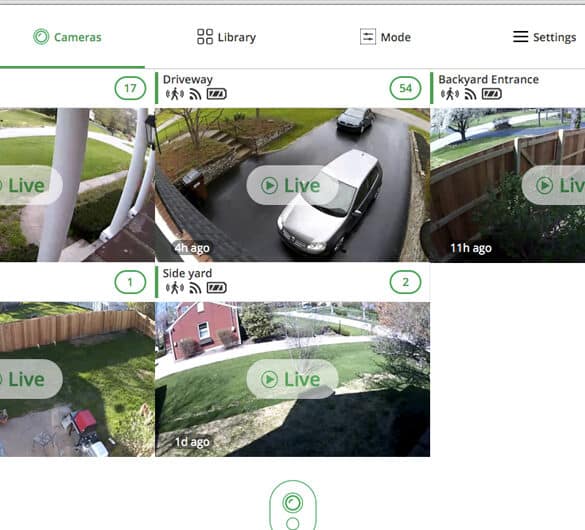Start Live on the porch column camera
Screen dimensions: 585x530
coord(31,185)
